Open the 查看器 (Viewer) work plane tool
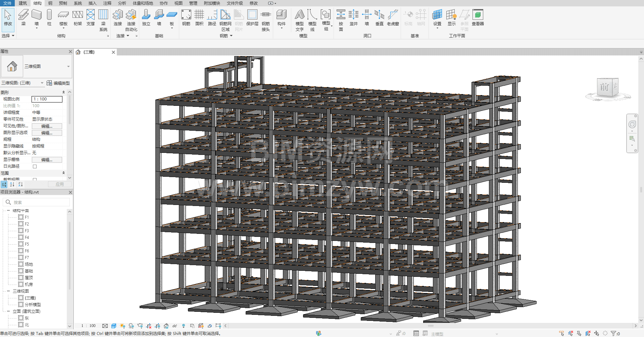644x337 pixels. pos(478,15)
